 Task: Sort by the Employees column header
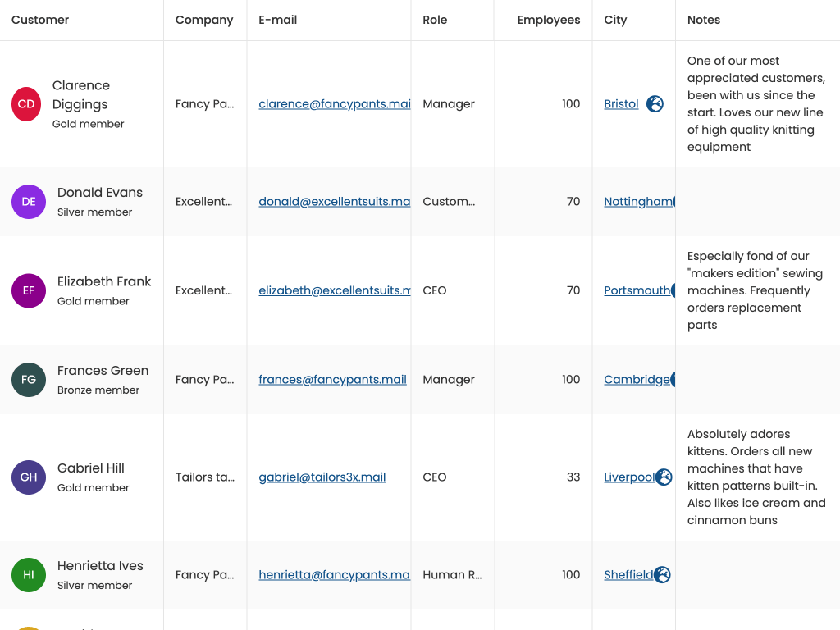click(548, 20)
